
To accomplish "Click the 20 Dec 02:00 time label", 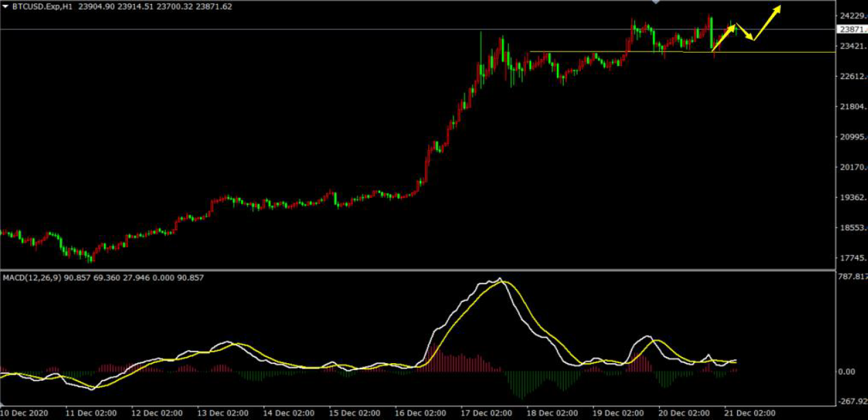I will (683, 413).
